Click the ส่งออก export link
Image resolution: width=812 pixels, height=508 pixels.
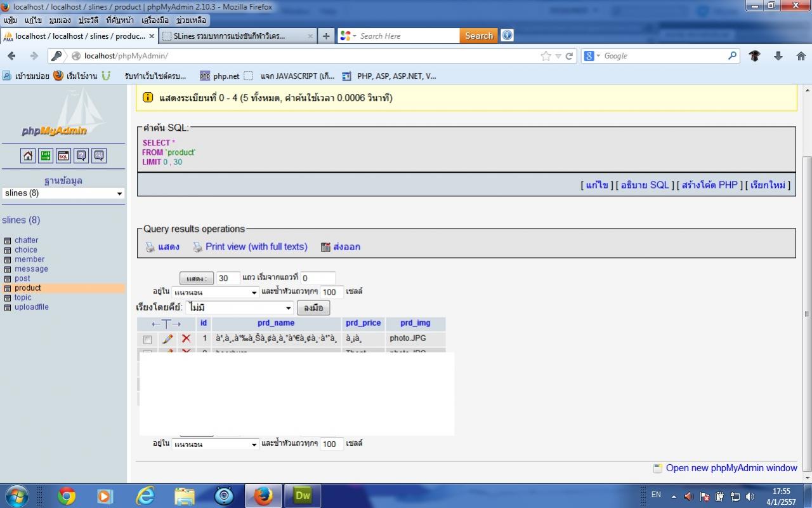coord(346,247)
